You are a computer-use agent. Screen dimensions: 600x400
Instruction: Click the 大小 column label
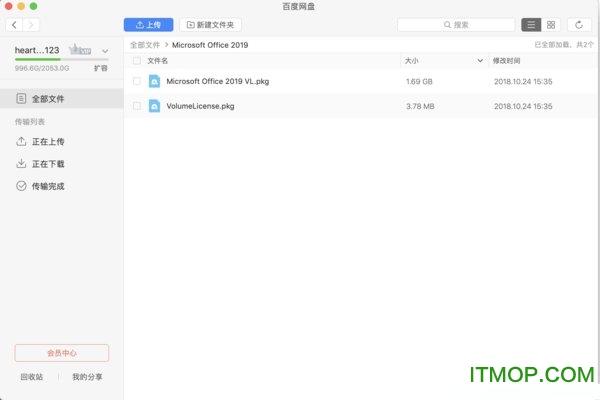[411, 61]
